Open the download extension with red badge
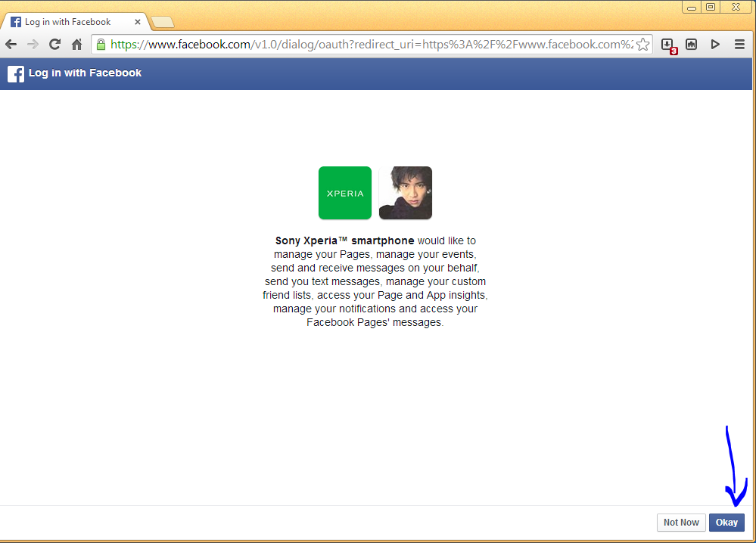The height and width of the screenshot is (543, 756). [669, 45]
